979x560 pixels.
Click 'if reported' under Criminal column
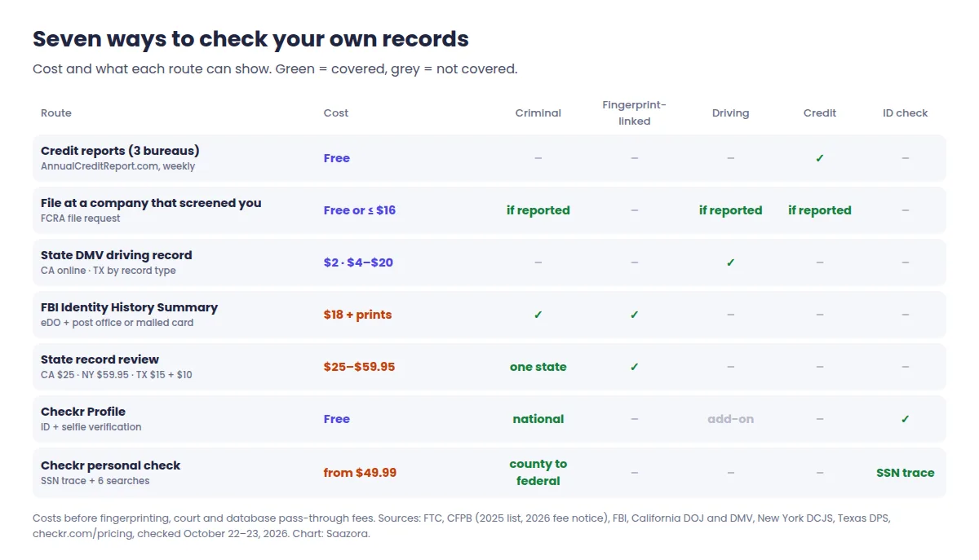click(538, 210)
